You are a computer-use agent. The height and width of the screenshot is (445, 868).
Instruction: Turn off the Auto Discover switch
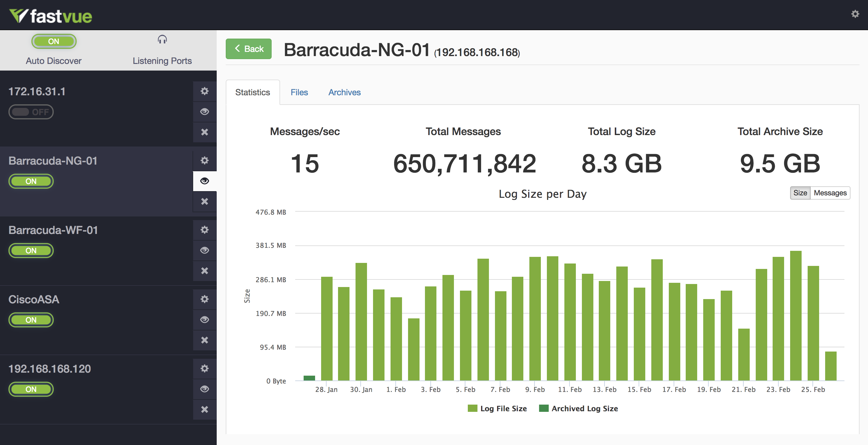(x=54, y=41)
